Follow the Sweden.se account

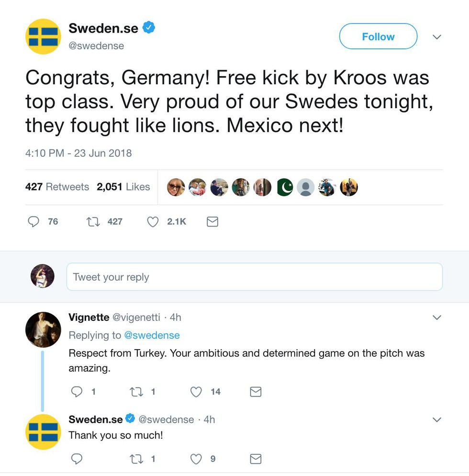tap(378, 36)
